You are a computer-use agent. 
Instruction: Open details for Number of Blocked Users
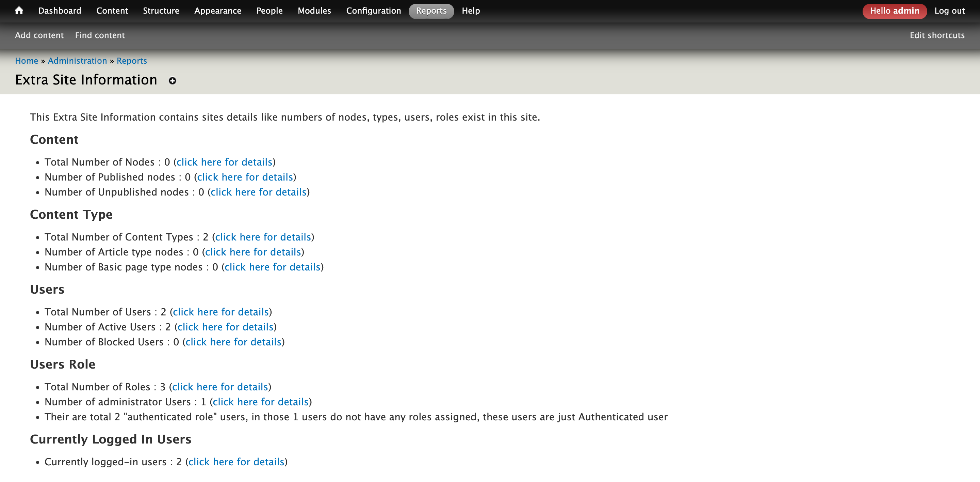(233, 342)
